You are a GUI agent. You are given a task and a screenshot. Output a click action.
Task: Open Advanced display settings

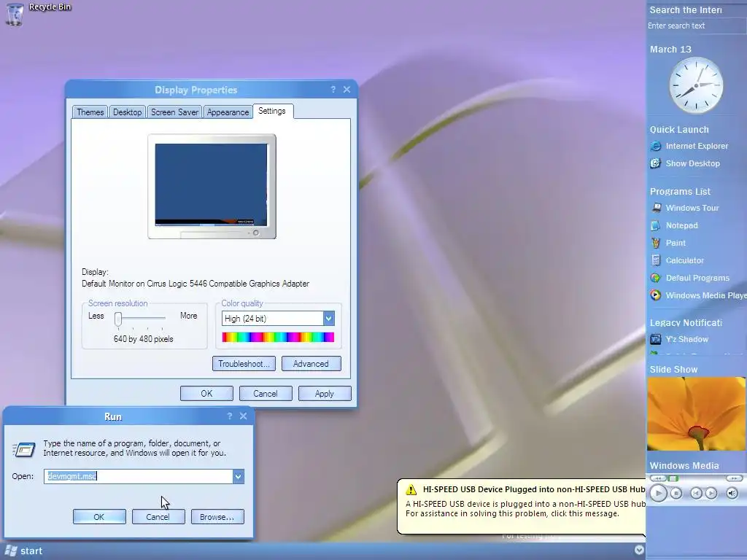click(x=311, y=363)
